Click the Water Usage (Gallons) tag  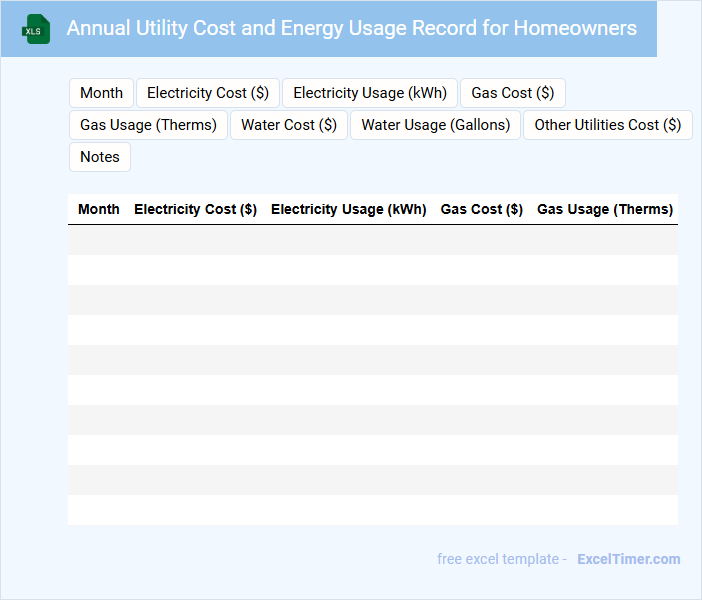coord(435,125)
